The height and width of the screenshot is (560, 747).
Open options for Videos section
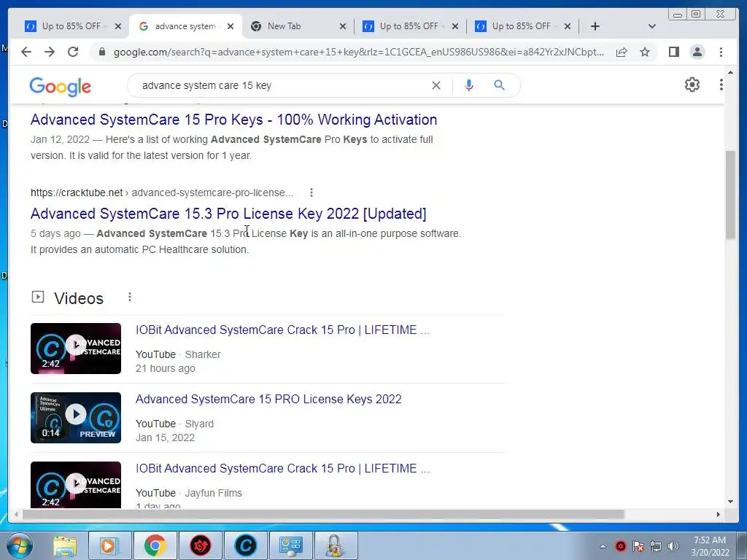[130, 297]
